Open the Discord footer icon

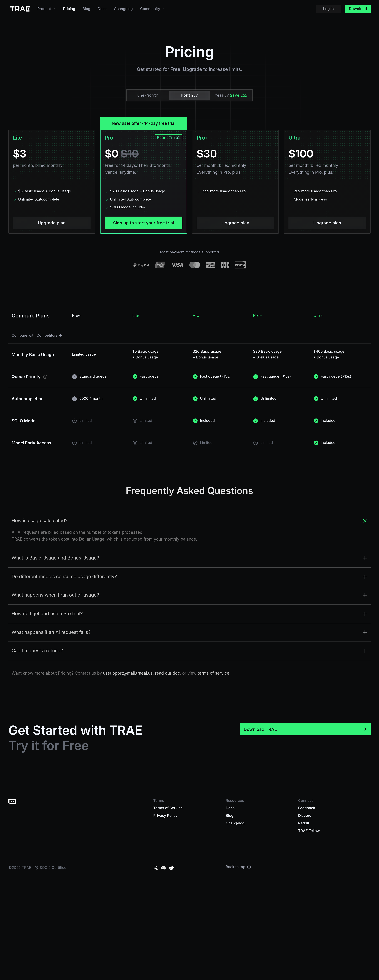pos(163,868)
